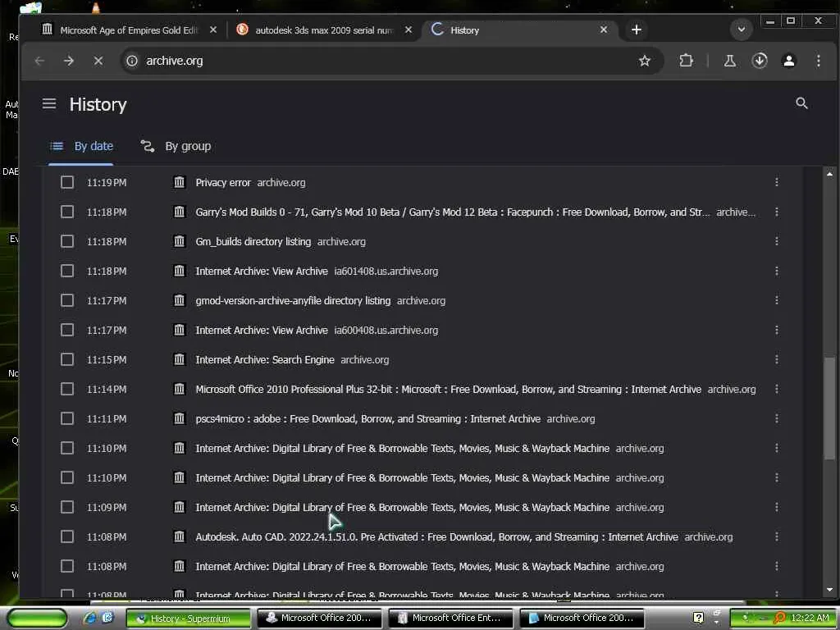Click the scrollbar up arrow
The width and height of the screenshot is (840, 630).
pos(829,174)
